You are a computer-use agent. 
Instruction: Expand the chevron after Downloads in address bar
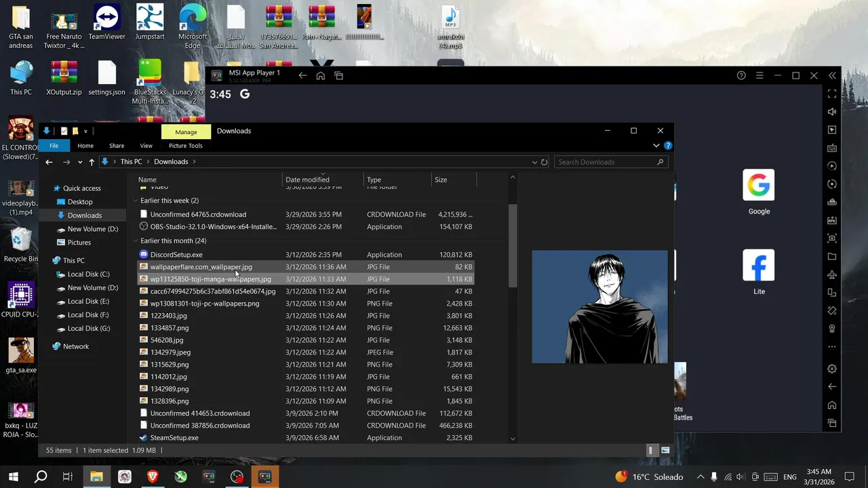[194, 162]
